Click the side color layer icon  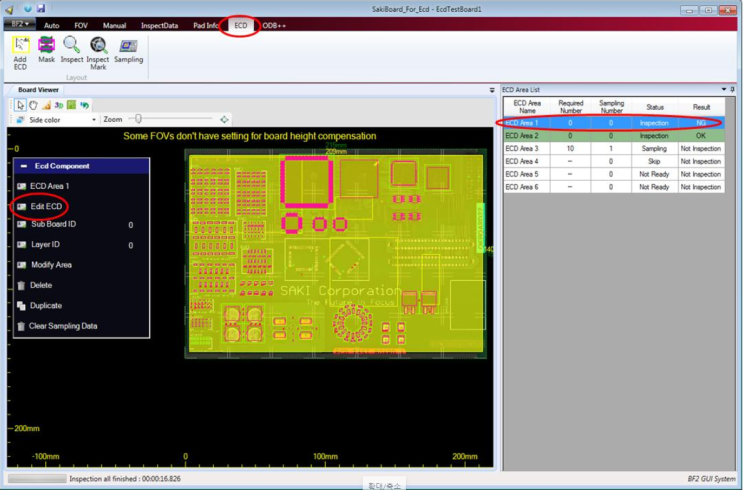point(20,120)
